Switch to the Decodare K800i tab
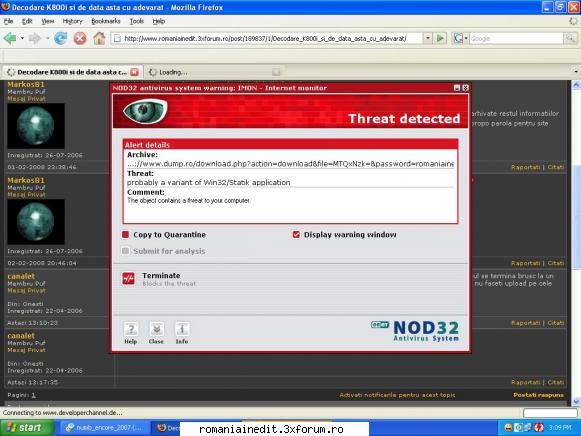The width and height of the screenshot is (581, 436). (72, 72)
